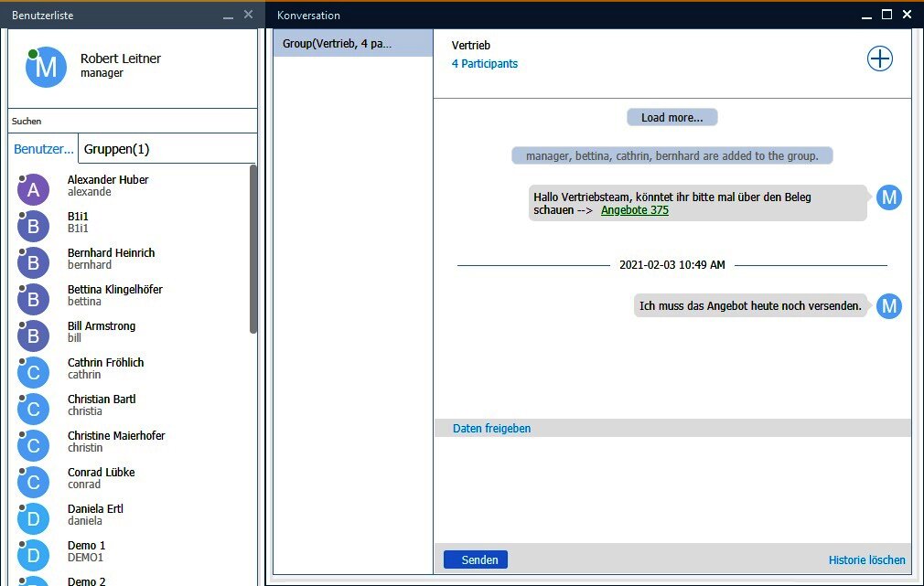The height and width of the screenshot is (586, 924).
Task: Click Historie löschen to clear history
Action: point(866,559)
